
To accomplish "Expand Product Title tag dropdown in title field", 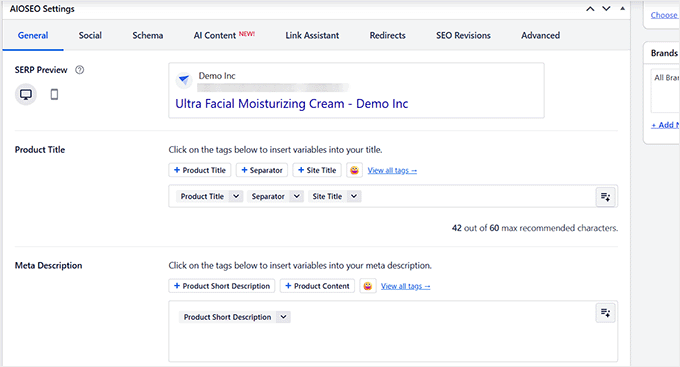I will (x=236, y=197).
